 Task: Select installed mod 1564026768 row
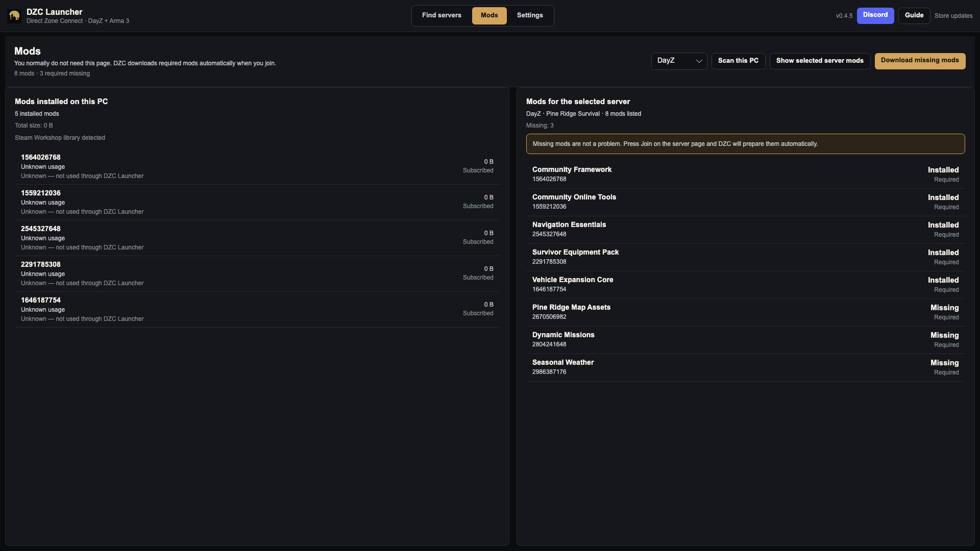[257, 166]
